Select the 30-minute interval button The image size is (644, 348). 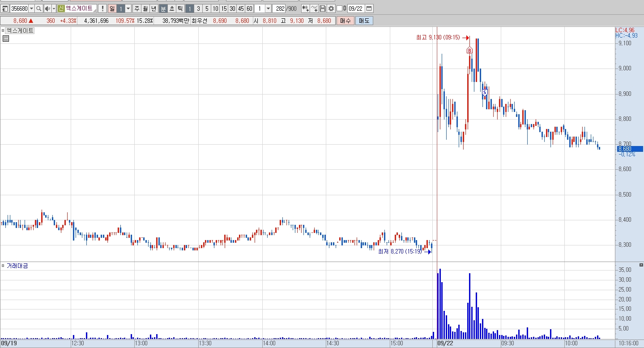232,9
